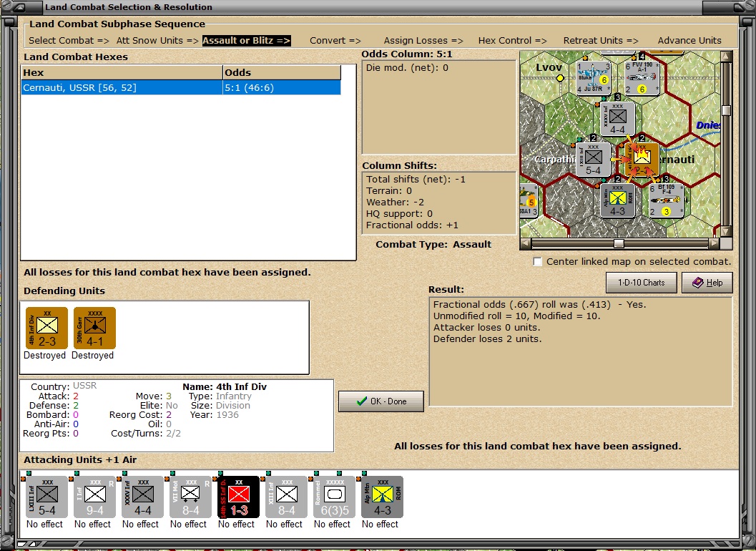This screenshot has height=551, width=756.
Task: Select the 30th Garr 4-1 defending counter
Action: [94, 328]
